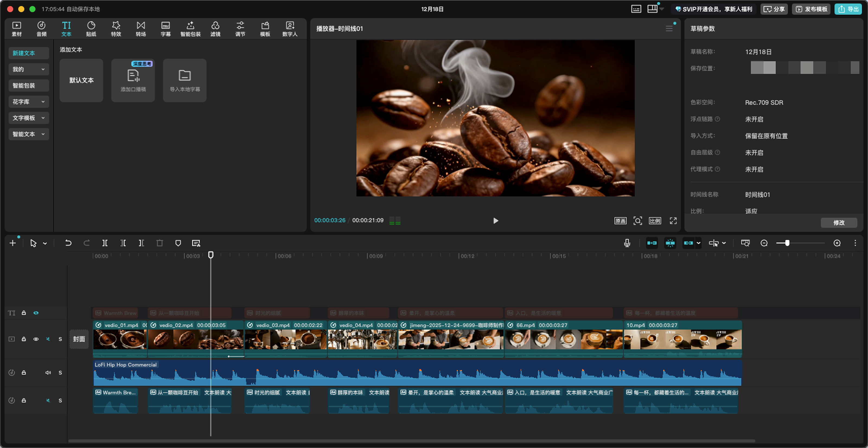This screenshot has height=448, width=868.
Task: Select the vedio_03.mp4 clip thumbnail
Action: click(285, 339)
